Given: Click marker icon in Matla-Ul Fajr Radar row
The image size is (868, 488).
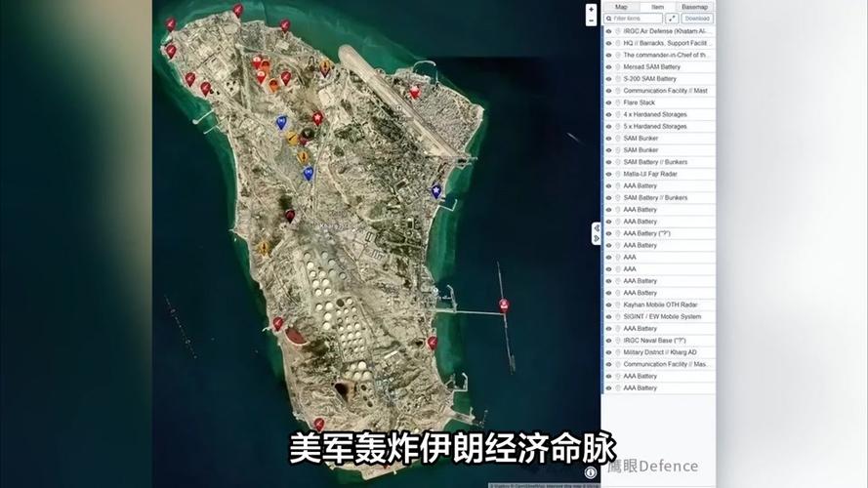Looking at the screenshot, I should coord(618,175).
